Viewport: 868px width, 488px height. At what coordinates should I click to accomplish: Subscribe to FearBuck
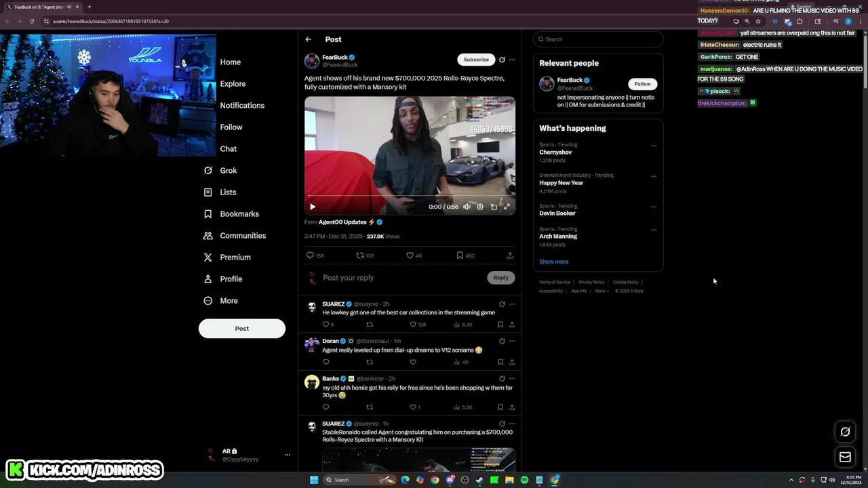[476, 60]
